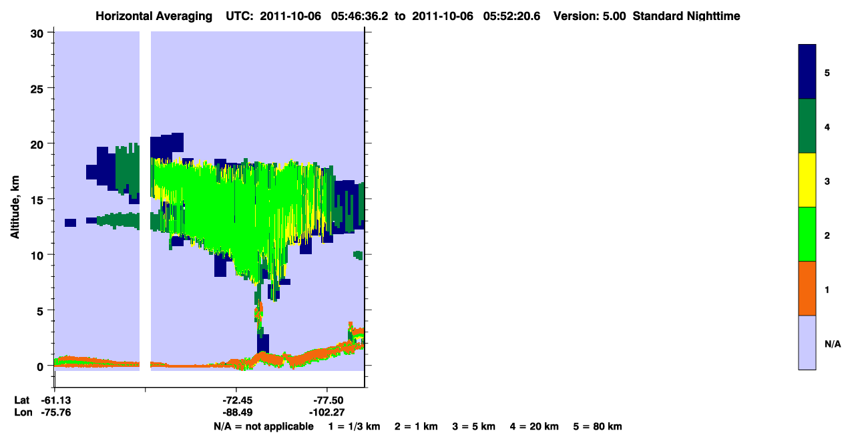
Task: Click "N/A = not applicable" legend note
Action: (x=264, y=426)
